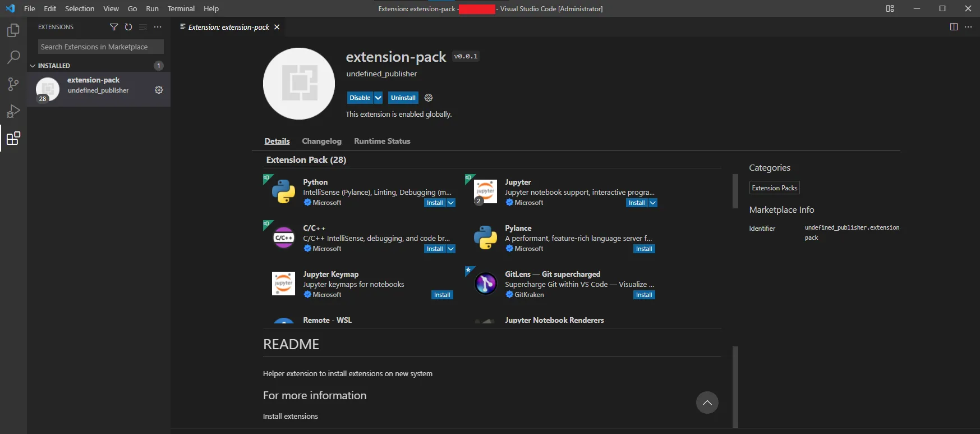Viewport: 980px width, 434px height.
Task: Open the Run and Debug view
Action: 13,111
